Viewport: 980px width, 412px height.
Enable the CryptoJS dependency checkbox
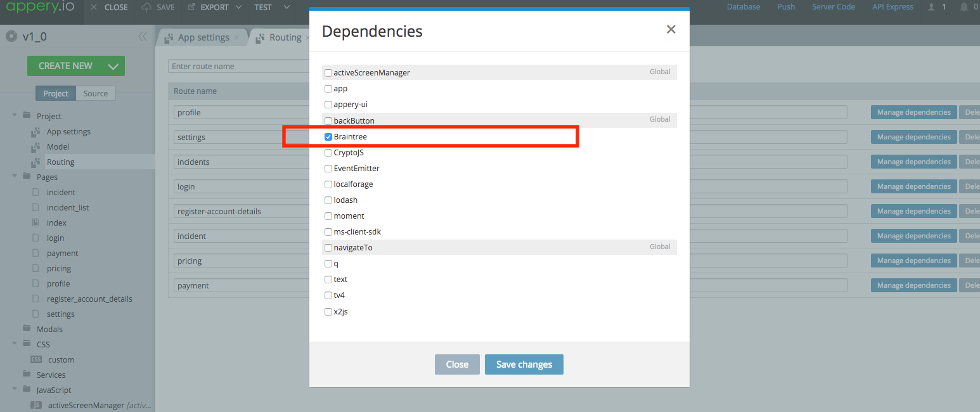click(328, 153)
